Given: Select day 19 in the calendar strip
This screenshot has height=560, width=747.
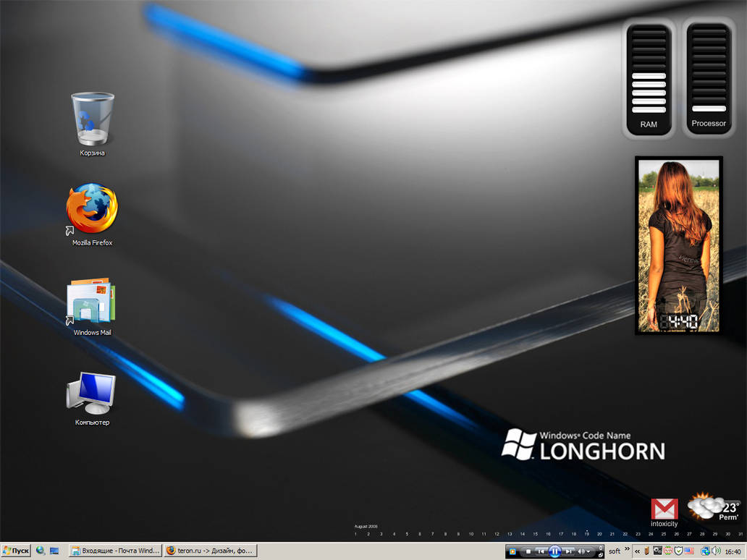Looking at the screenshot, I should click(586, 534).
